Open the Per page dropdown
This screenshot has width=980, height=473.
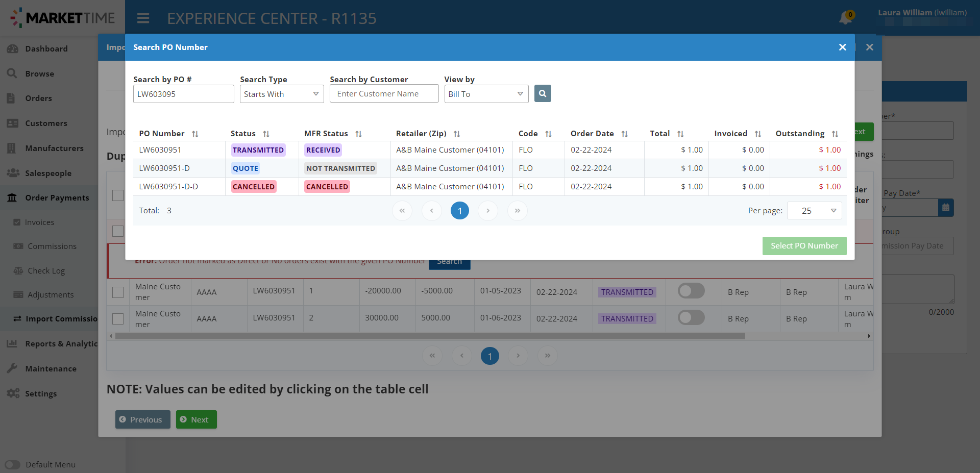[814, 211]
